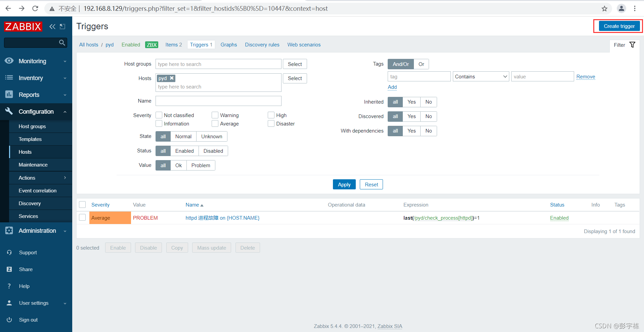The width and height of the screenshot is (644, 332).
Task: Click the Administration gear icon
Action: 9,230
